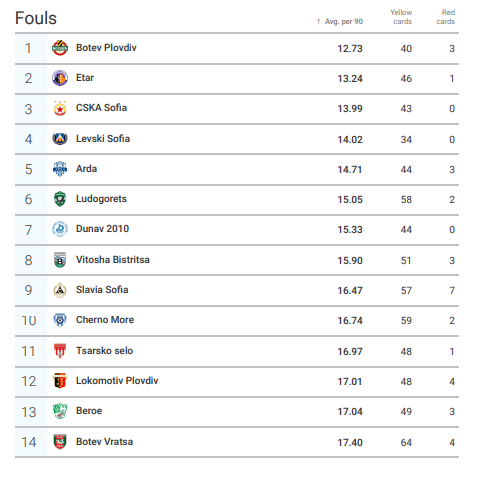Viewport: 479px width, 478px height.
Task: Click the Levski Sofia club badge
Action: click(x=60, y=139)
